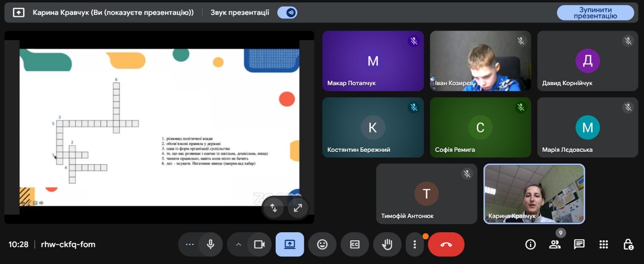644x264 pixels.
Task: Open the activities grid icon
Action: (603, 244)
